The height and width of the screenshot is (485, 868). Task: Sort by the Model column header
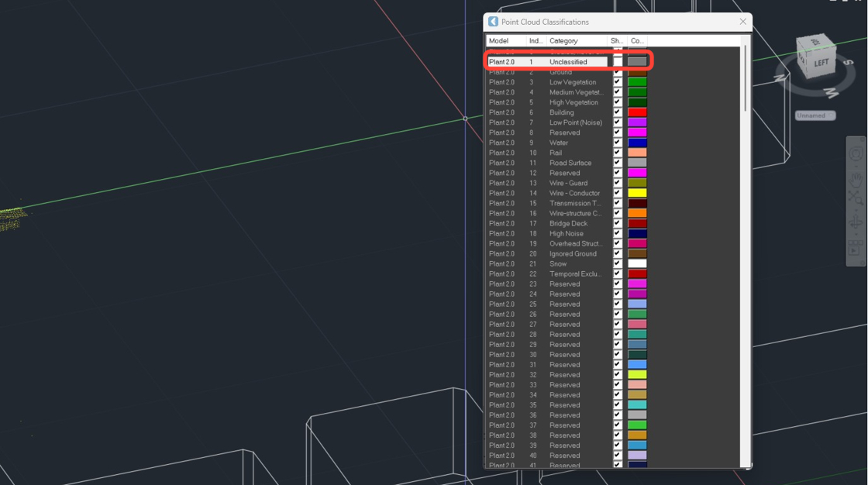click(506, 40)
